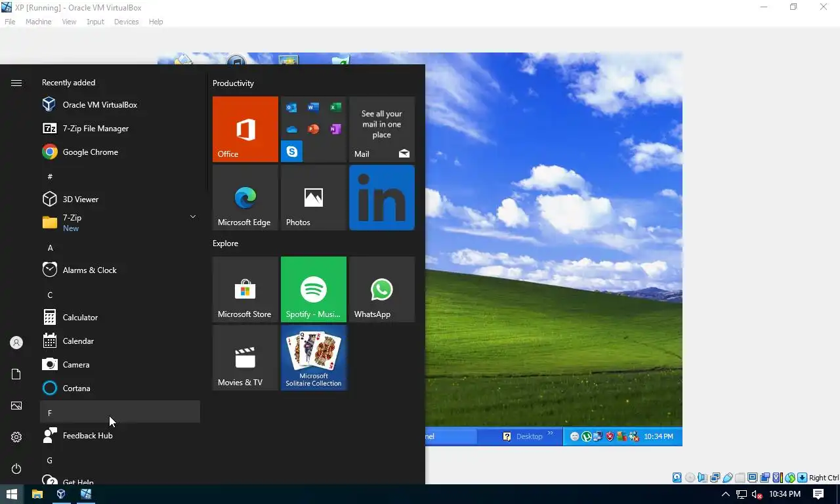Open the VirtualBox File menu
The image size is (840, 504).
pos(10,22)
